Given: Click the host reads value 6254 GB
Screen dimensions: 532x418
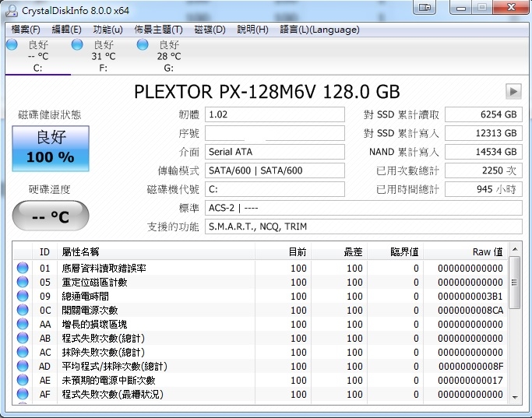Looking at the screenshot, I should pyautogui.click(x=484, y=114).
